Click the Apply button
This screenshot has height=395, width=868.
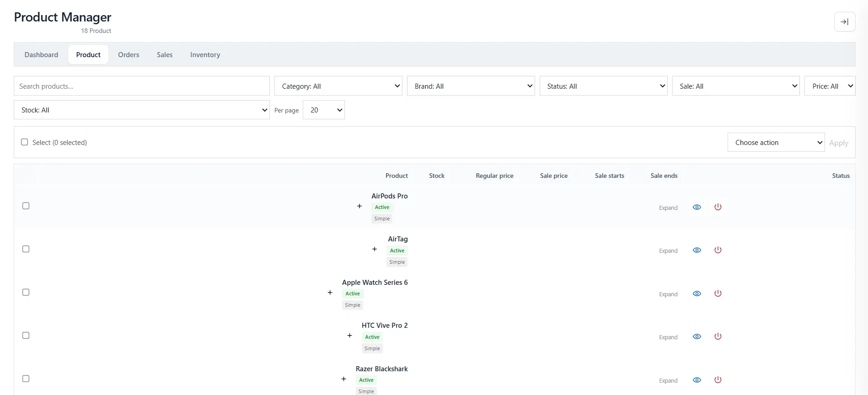(839, 143)
